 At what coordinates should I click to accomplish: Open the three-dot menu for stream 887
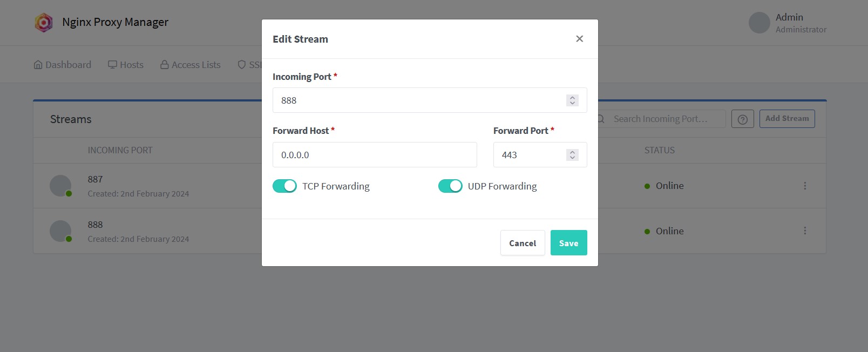(805, 186)
